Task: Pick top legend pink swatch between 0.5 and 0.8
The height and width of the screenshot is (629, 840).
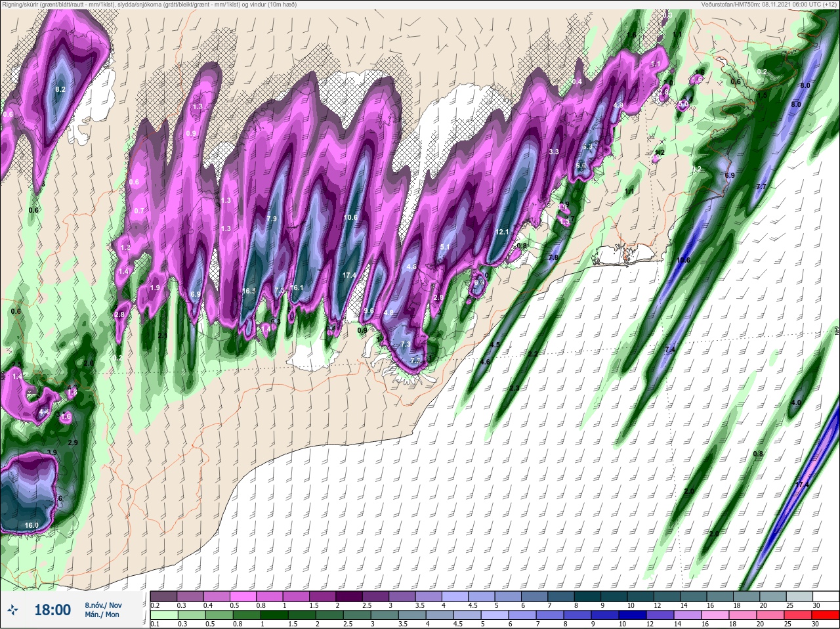Action: (x=244, y=596)
